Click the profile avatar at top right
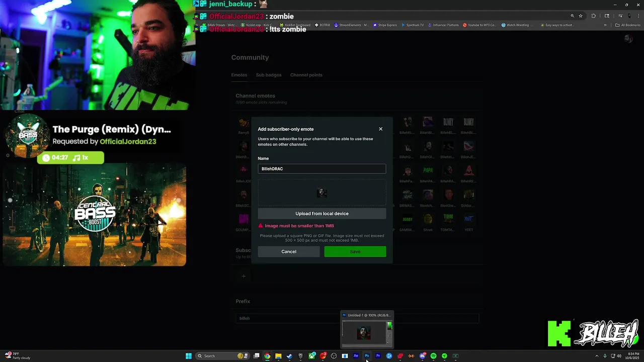This screenshot has width=644, height=362. (x=628, y=39)
